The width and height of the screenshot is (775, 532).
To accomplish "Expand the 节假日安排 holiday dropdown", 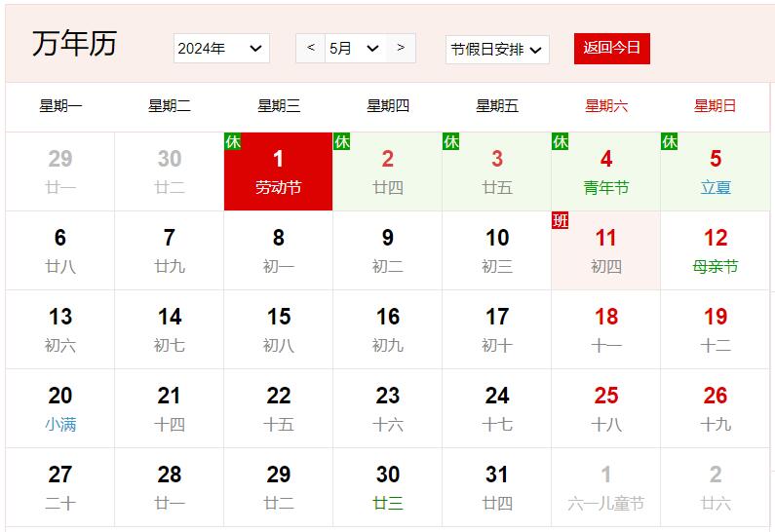I will tap(496, 50).
